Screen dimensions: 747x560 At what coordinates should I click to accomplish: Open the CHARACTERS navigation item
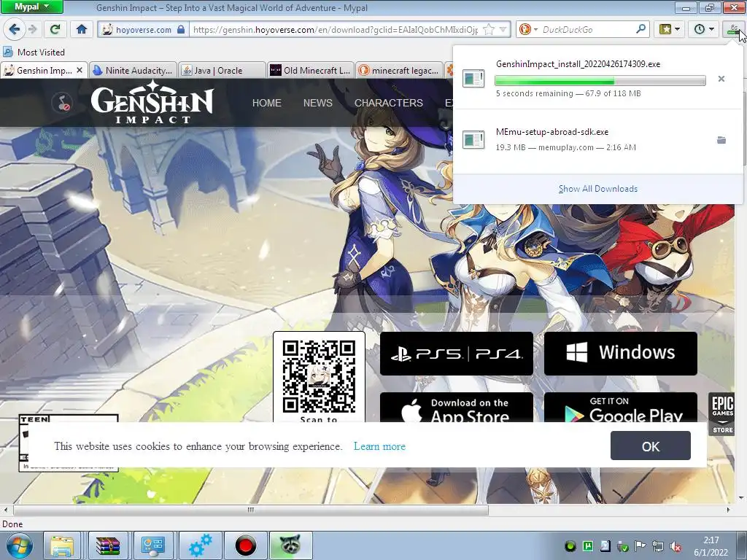388,103
